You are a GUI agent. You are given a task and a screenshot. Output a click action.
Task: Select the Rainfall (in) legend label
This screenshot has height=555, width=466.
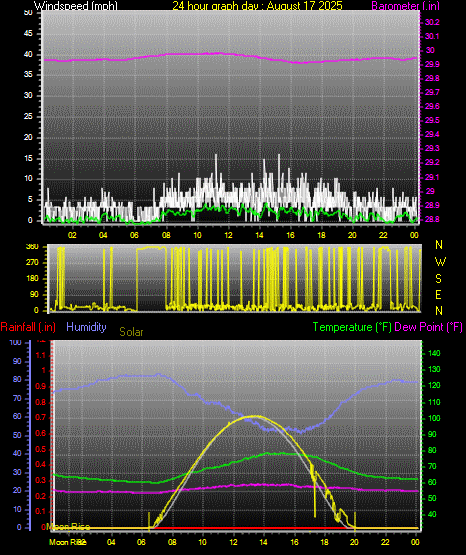28,327
